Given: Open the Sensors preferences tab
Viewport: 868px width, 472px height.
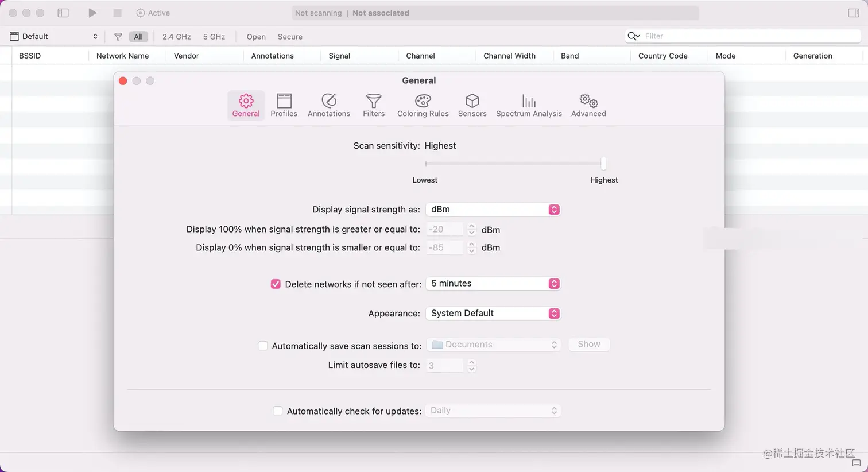Looking at the screenshot, I should [472, 106].
